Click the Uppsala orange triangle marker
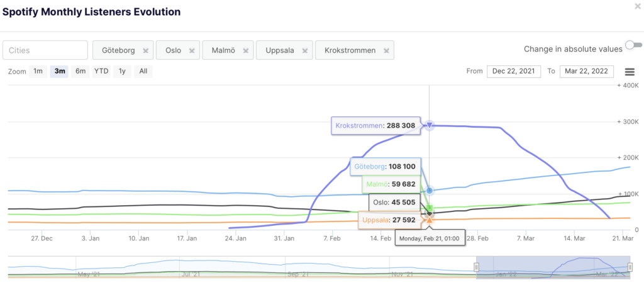The width and height of the screenshot is (644, 290). (x=429, y=220)
